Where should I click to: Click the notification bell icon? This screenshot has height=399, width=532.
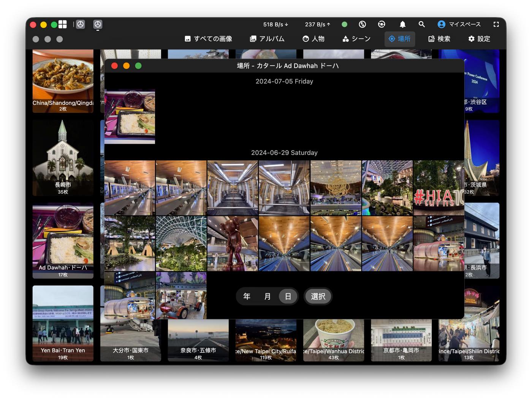(x=402, y=24)
